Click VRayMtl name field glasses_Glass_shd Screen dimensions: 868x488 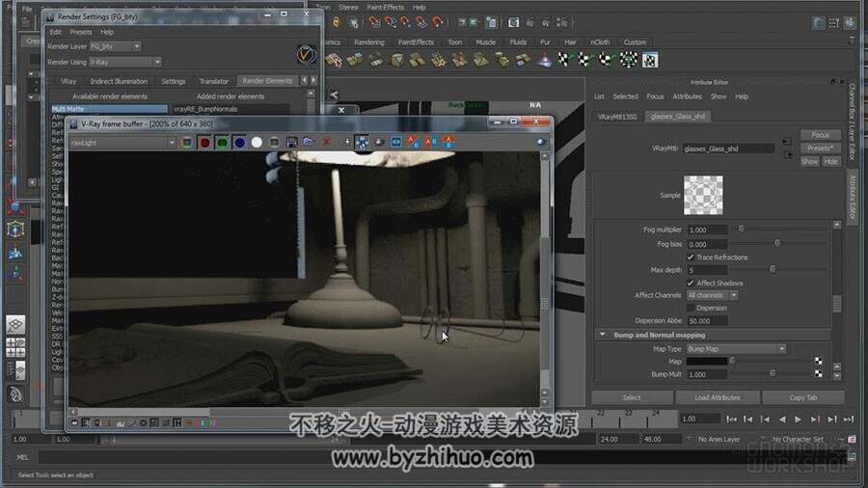(728, 149)
